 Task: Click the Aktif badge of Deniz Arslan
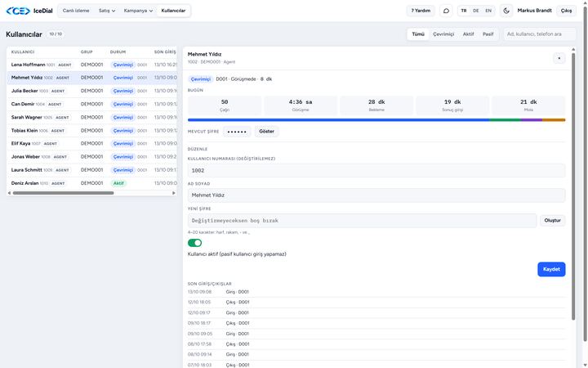[118, 183]
